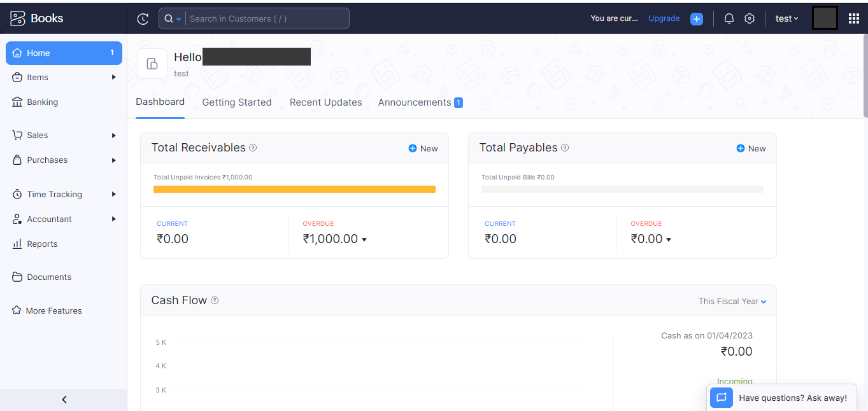The width and height of the screenshot is (868, 411).
Task: Click the chat bubble icon in help widget
Action: point(722,398)
